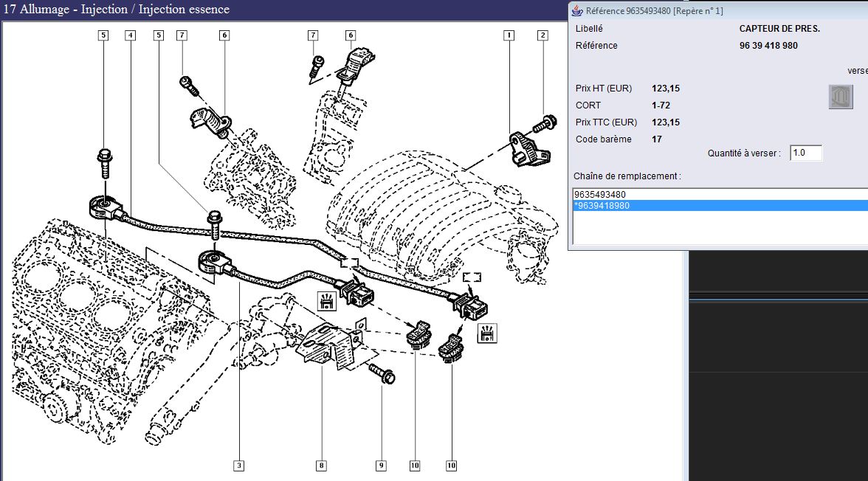Click the Quantité à verser input field
Image resolution: width=868 pixels, height=481 pixels.
805,153
